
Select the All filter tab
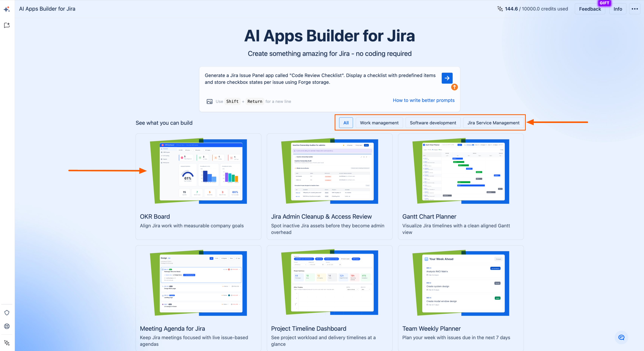pos(346,123)
